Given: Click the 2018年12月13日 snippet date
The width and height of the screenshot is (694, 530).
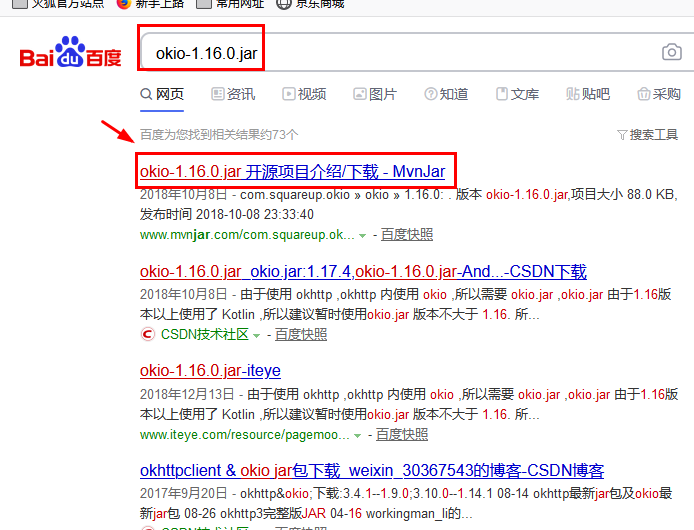Looking at the screenshot, I should [x=187, y=395].
